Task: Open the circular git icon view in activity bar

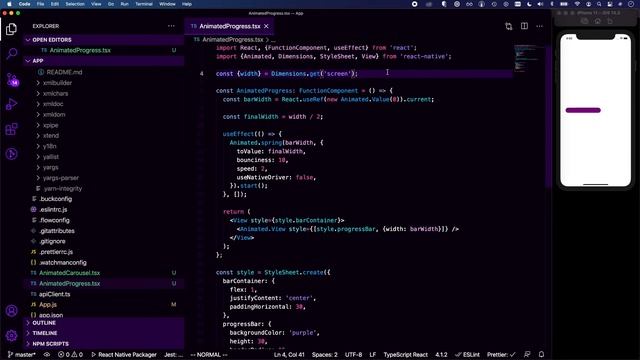Action: point(11,154)
